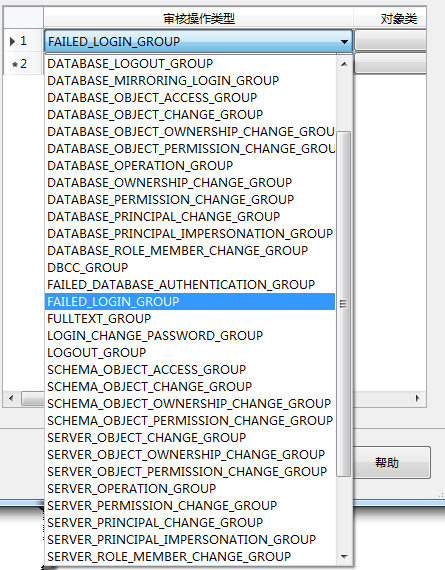445x570 pixels.
Task: Select new row 2 header in grid
Action: [23, 64]
